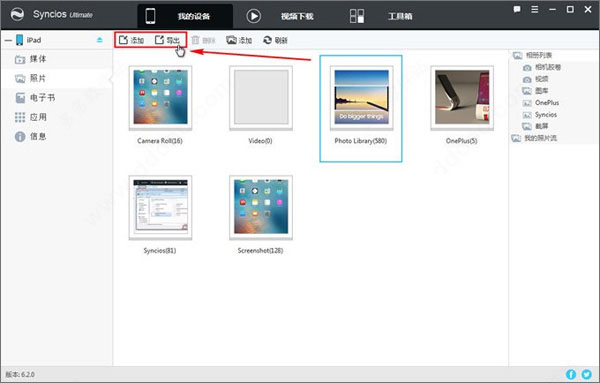Viewport: 600px width, 383px height.
Task: Click the toolbox grid icon in header
Action: point(357,16)
